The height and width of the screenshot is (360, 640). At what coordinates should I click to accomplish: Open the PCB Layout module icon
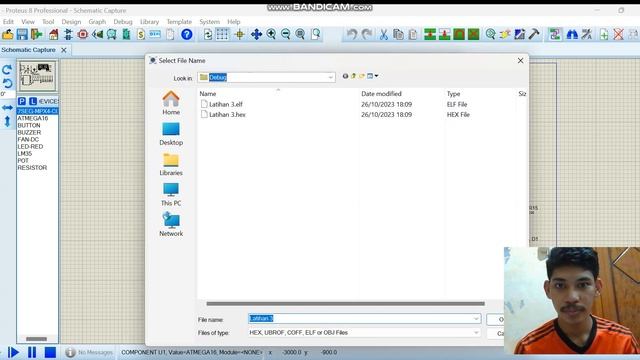pos(83,35)
